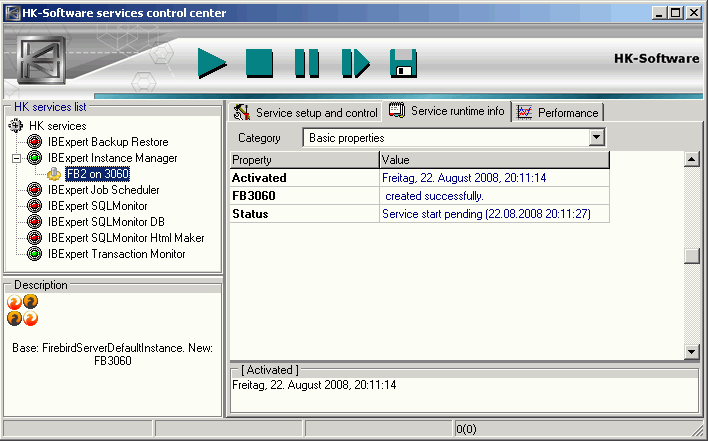Click the HK services root gear icon
The image size is (708, 441).
[16, 125]
